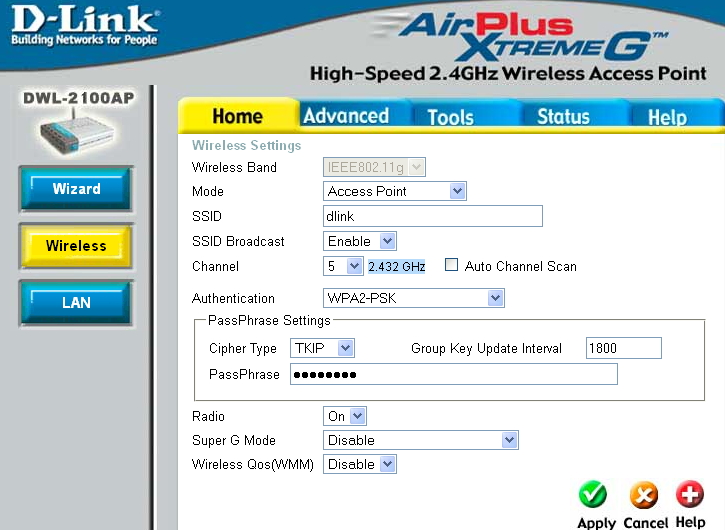The image size is (725, 530).
Task: Expand the SSID Broadcast dropdown
Action: tap(360, 241)
